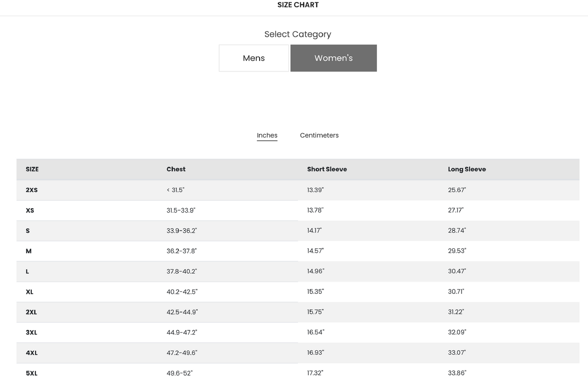Click the Long Sleeve column header
Viewport: 588px width, 385px height.
point(467,169)
